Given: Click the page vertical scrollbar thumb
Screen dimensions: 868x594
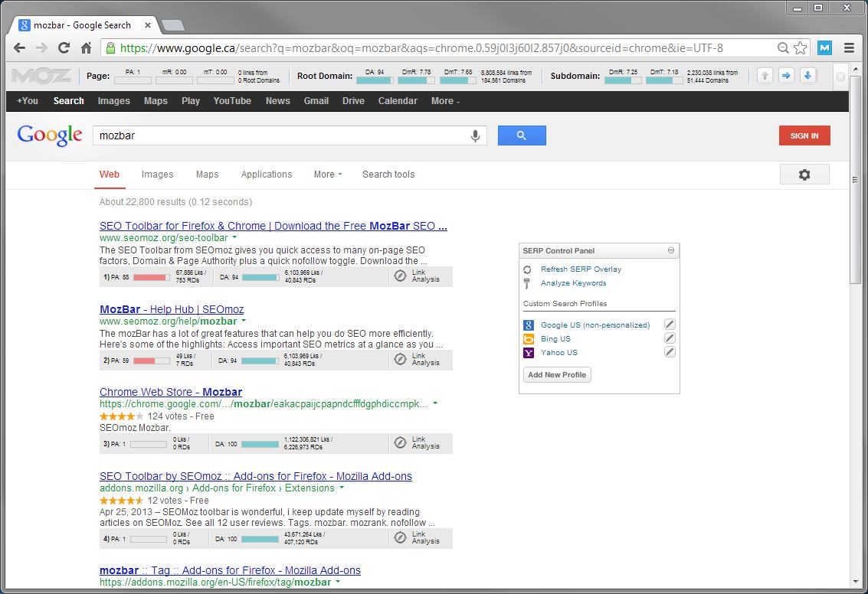Looking at the screenshot, I should click(x=855, y=181).
